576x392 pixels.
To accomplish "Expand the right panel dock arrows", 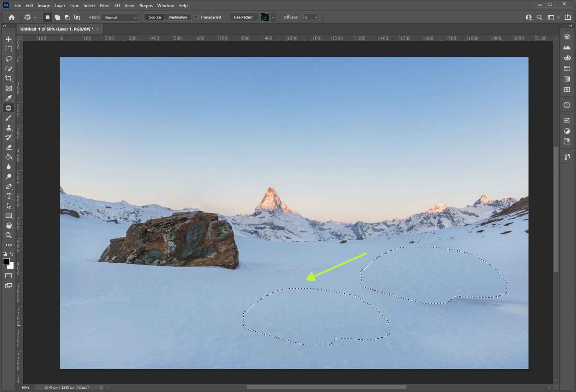I will (x=570, y=26).
